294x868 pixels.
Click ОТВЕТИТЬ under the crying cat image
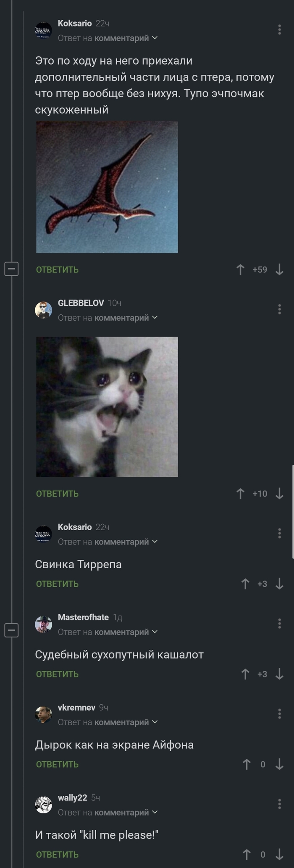tap(57, 494)
